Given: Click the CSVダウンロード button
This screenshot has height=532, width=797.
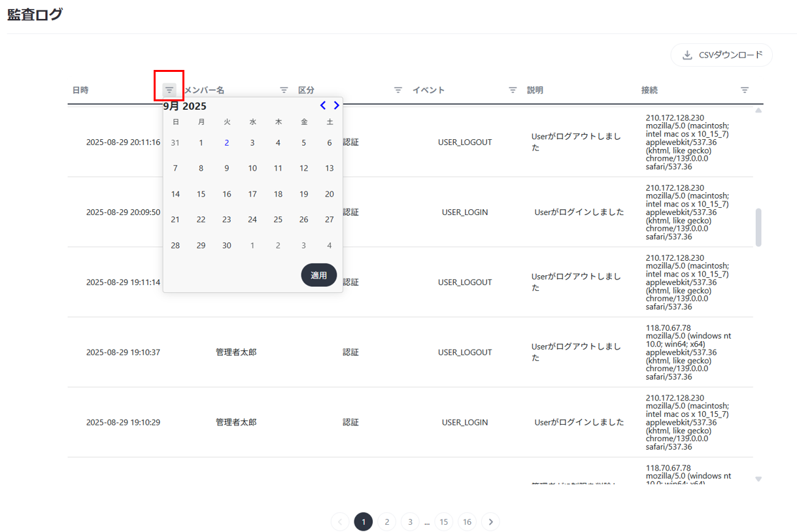Looking at the screenshot, I should 722,55.
